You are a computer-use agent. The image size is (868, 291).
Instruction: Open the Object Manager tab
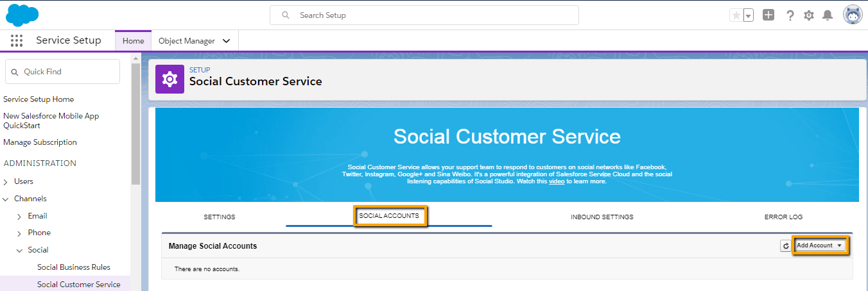[187, 40]
